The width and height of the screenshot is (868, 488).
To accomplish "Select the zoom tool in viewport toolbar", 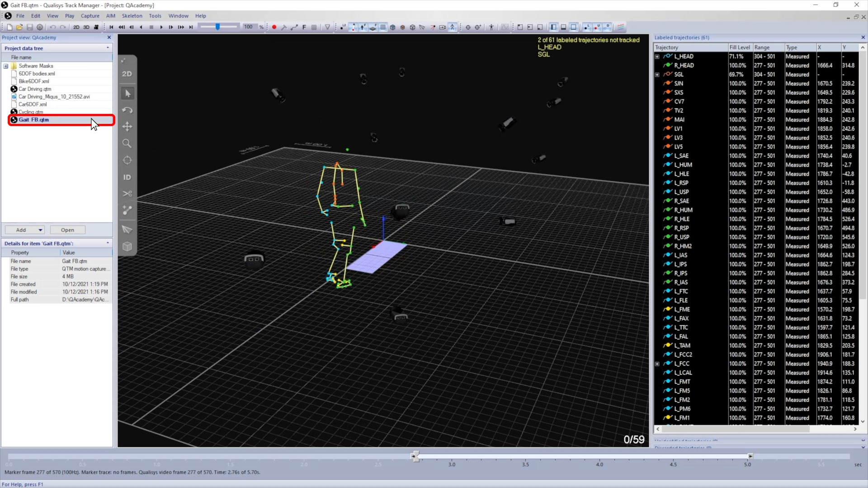I will [127, 144].
